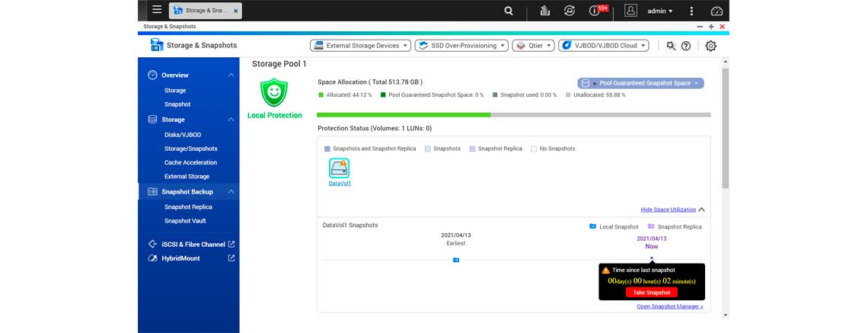Open the main hamburger menu
868x333 pixels.
[x=157, y=11]
